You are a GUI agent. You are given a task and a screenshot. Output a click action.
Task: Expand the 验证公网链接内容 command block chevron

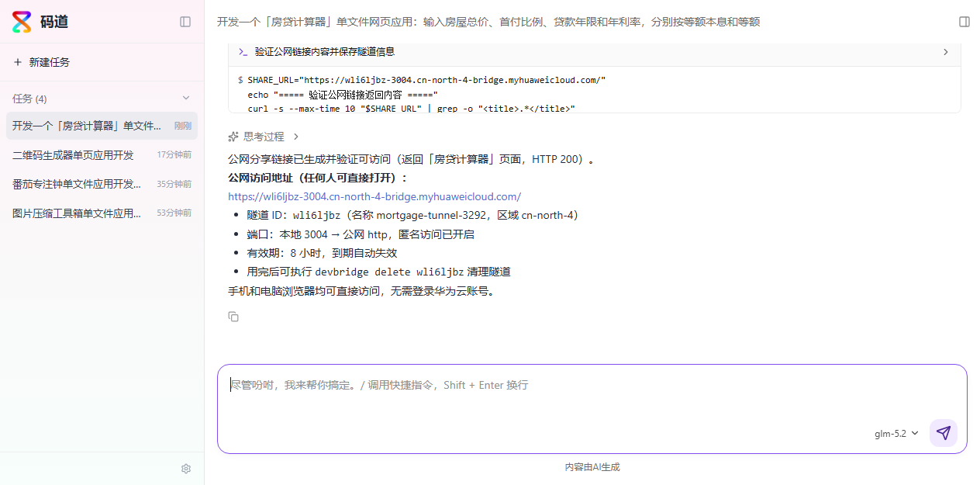[946, 52]
